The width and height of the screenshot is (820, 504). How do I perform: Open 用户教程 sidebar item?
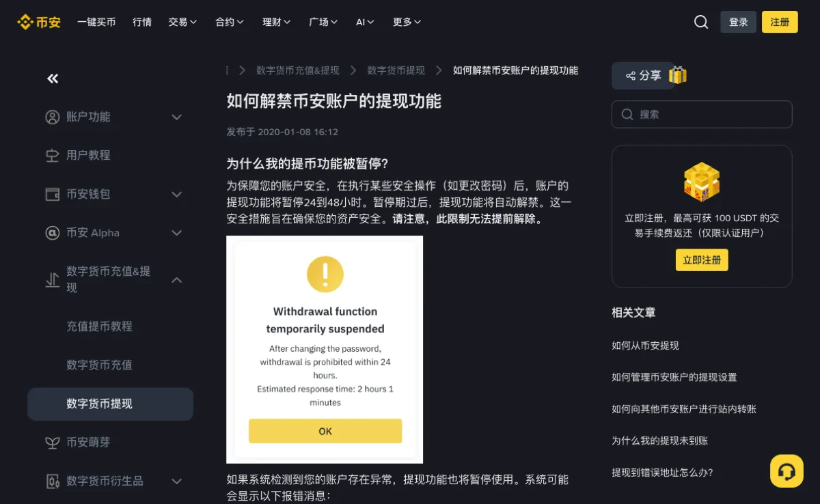[88, 156]
